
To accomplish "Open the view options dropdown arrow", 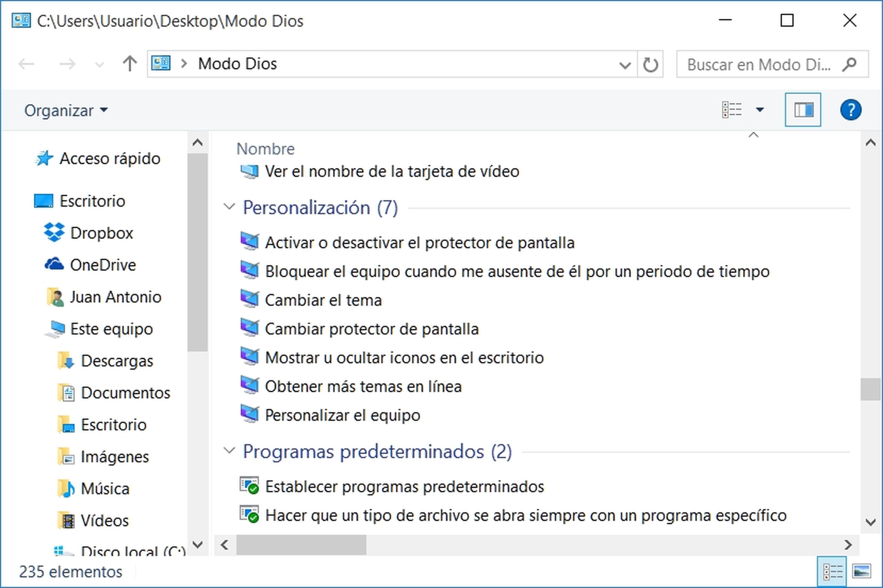I will [760, 110].
